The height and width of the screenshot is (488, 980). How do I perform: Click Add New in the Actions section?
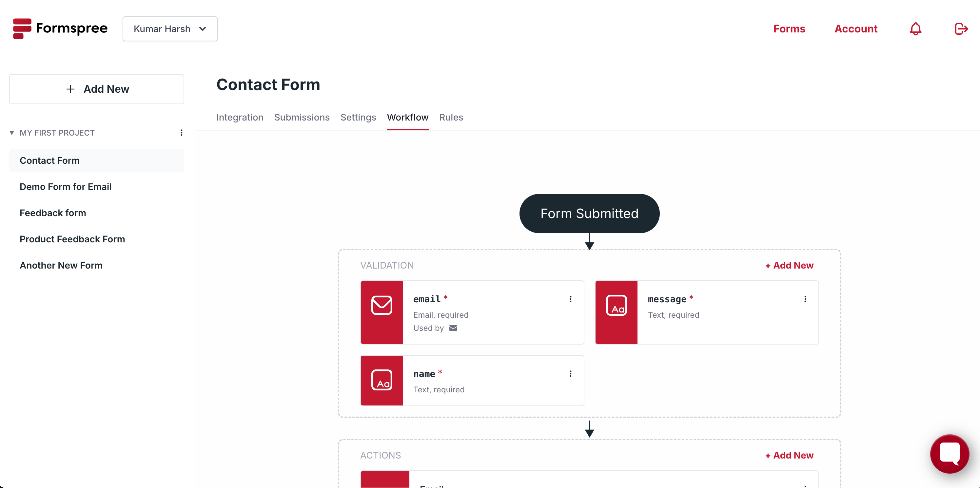pos(789,455)
